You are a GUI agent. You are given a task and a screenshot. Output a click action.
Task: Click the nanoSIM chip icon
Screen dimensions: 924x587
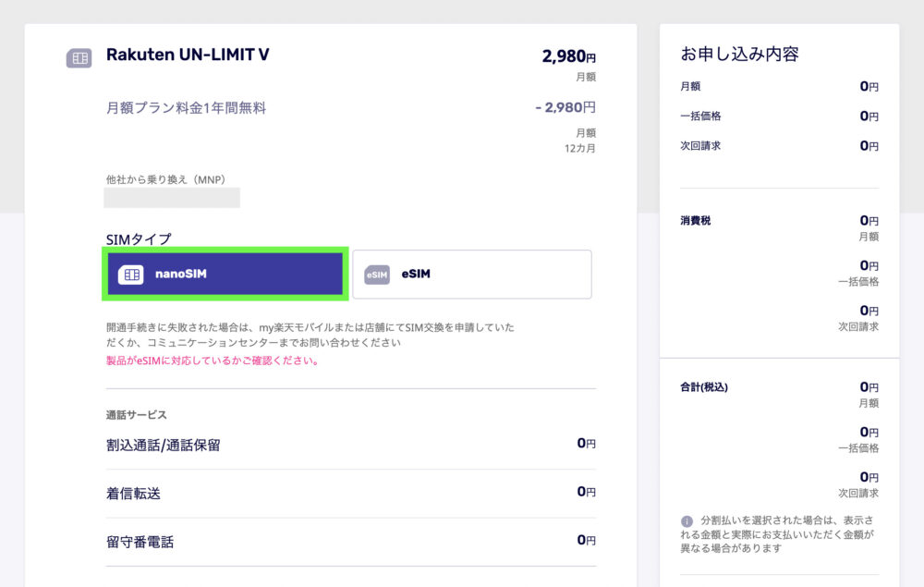coord(131,274)
